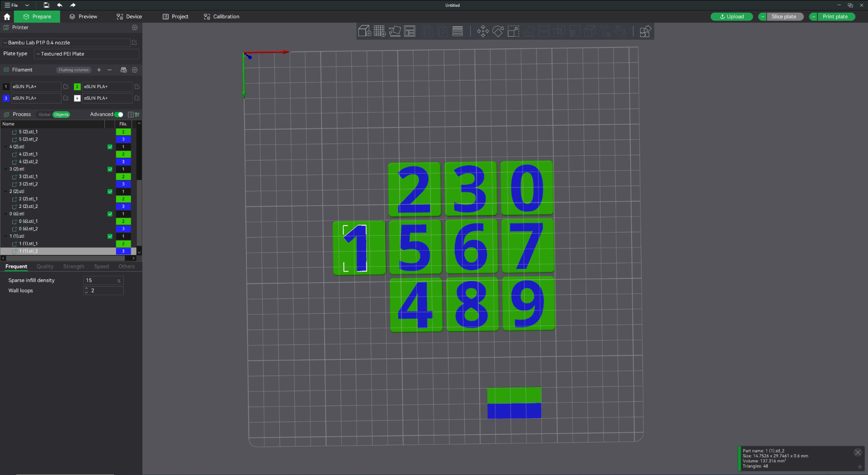
Task: Redo the last action
Action: pyautogui.click(x=73, y=5)
